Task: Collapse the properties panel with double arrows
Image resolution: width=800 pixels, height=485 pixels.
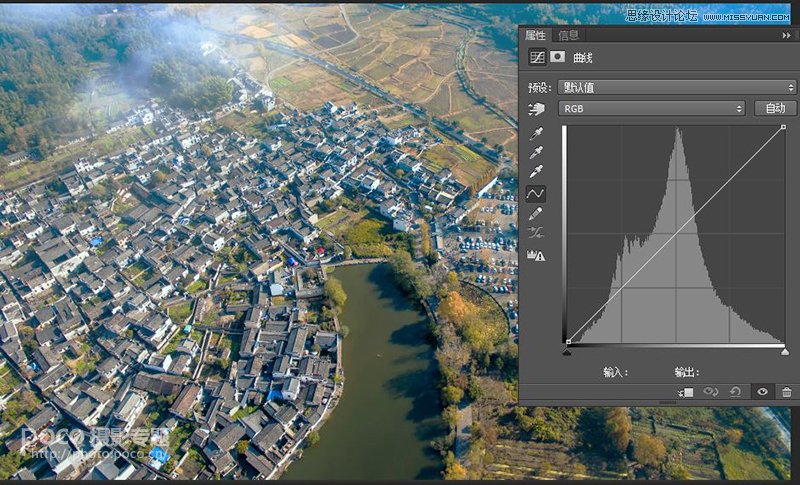Action: coord(786,35)
